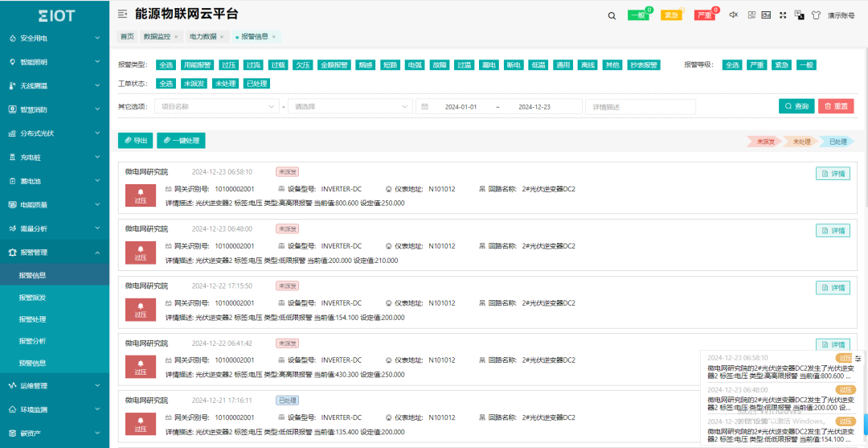This screenshot has width=868, height=448.
Task: Click the 查询 search button
Action: 796,106
